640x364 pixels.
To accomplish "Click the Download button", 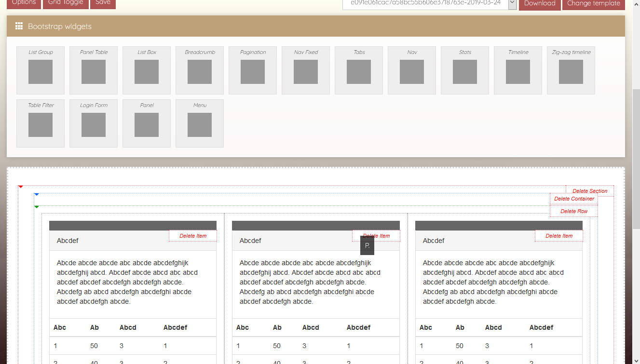I will coord(539,3).
